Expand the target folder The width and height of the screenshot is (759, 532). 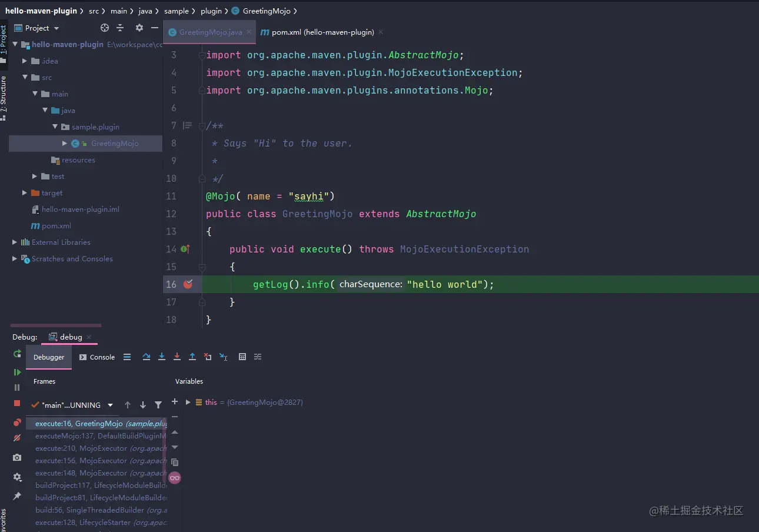click(25, 193)
